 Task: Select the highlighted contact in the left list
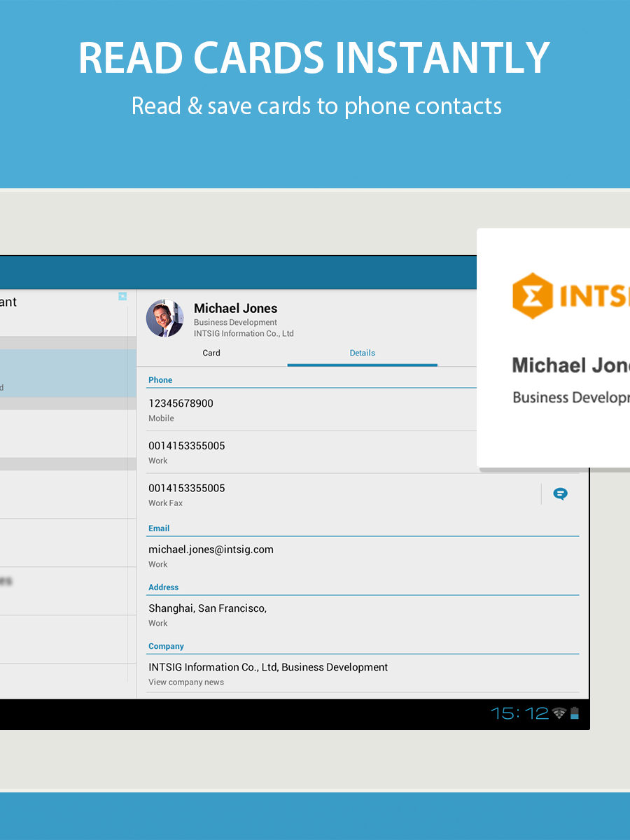pyautogui.click(x=68, y=373)
